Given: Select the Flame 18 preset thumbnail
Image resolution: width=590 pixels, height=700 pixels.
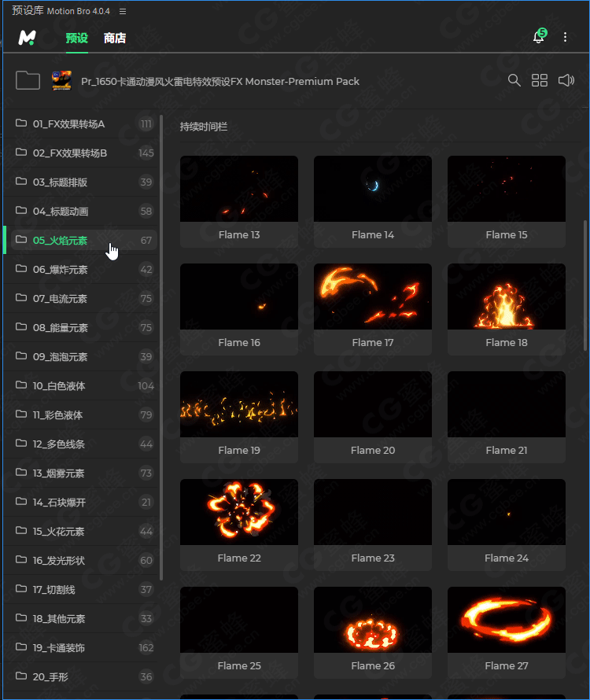Looking at the screenshot, I should [507, 297].
